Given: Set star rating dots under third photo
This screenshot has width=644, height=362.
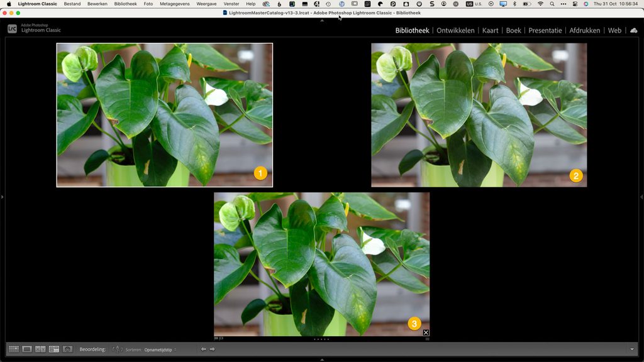Looking at the screenshot, I should [x=321, y=339].
